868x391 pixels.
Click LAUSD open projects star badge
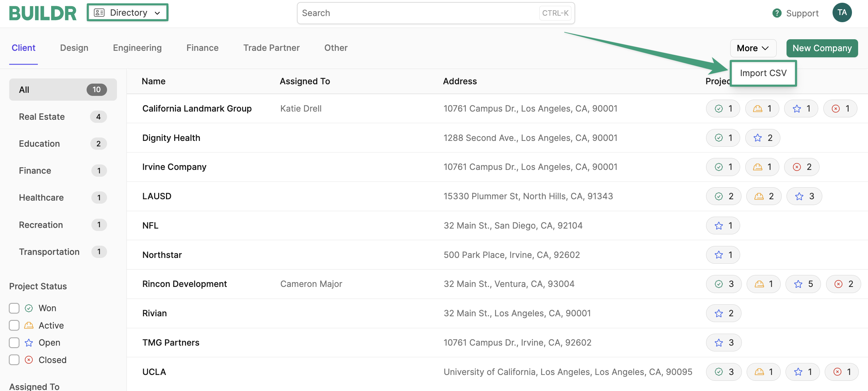click(804, 196)
